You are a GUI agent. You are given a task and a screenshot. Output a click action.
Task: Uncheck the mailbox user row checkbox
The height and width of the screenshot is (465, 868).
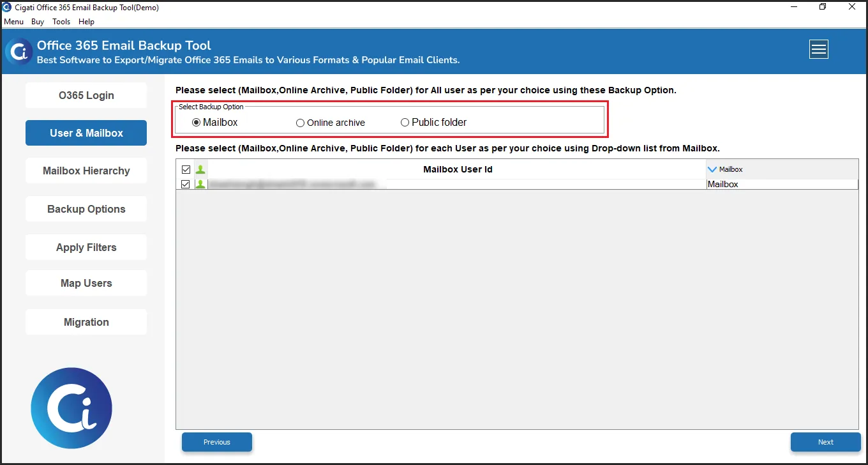pos(186,184)
